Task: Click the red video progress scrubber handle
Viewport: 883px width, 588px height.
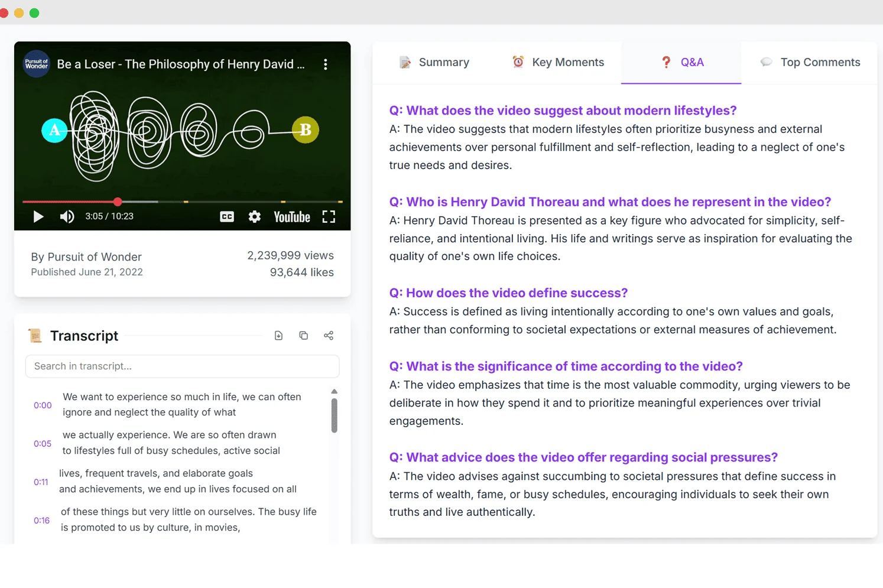Action: point(118,202)
